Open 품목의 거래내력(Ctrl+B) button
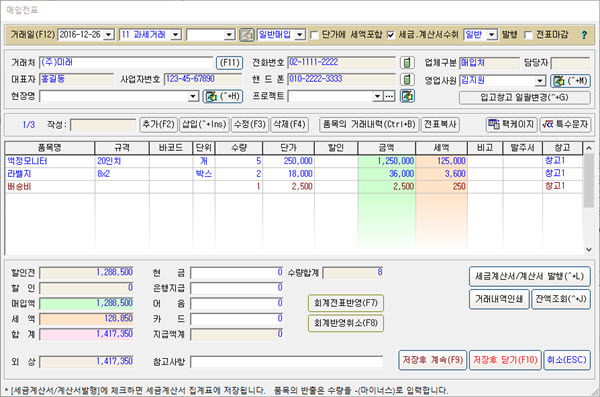 point(369,124)
